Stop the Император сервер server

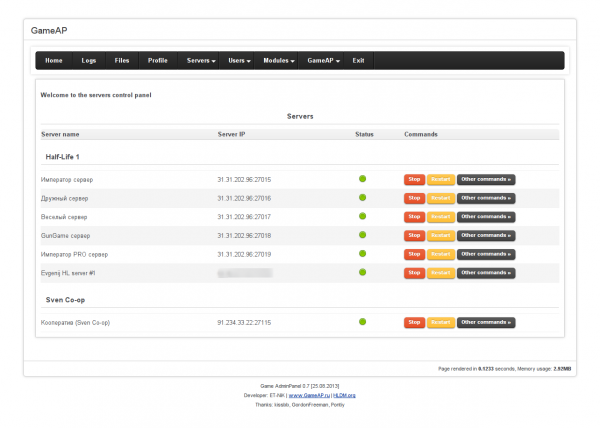pos(414,179)
